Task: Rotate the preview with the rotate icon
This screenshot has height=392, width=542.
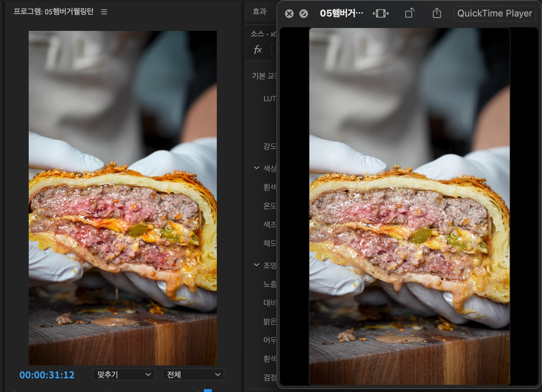Action: [410, 13]
